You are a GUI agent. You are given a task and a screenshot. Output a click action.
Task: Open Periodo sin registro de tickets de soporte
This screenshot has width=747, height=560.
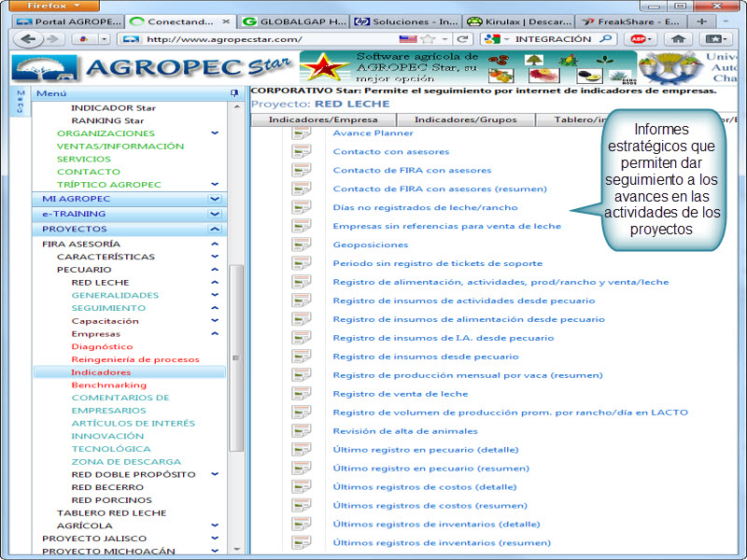(437, 263)
